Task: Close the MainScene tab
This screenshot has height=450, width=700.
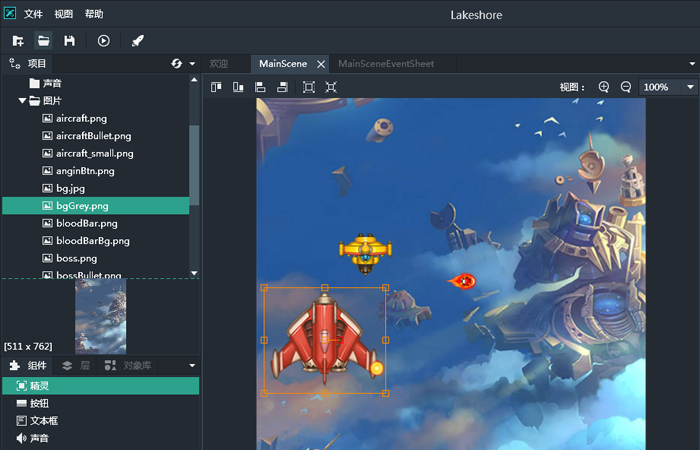Action: coord(321,64)
